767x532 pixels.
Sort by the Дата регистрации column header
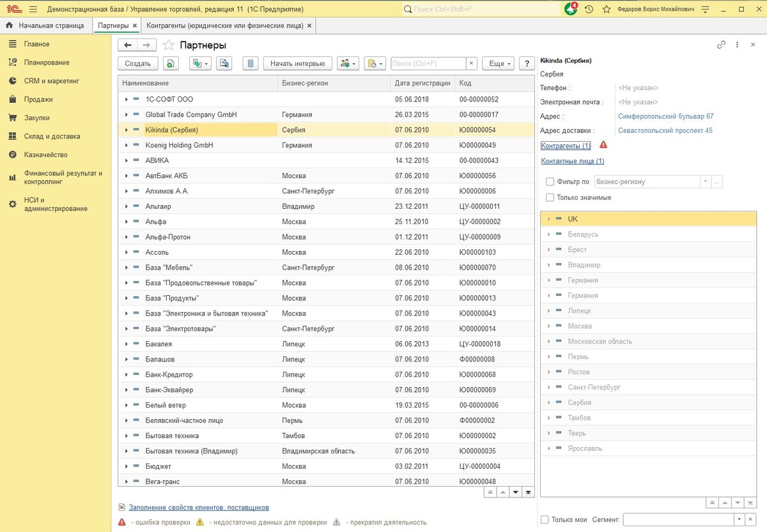click(x=422, y=84)
